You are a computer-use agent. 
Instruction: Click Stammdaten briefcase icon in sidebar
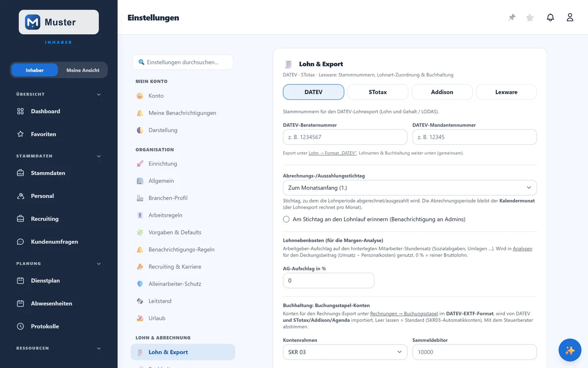click(21, 173)
